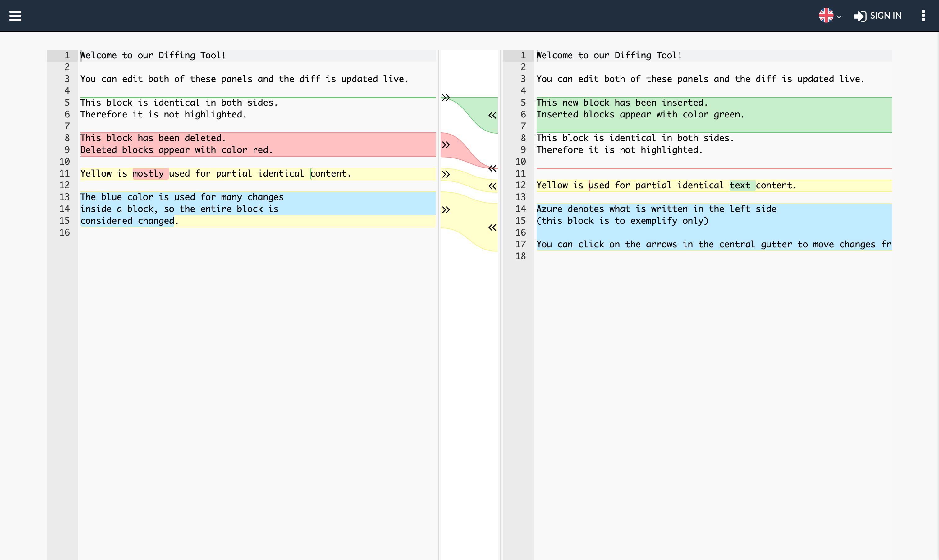Open the three-dot more options menu
The image size is (939, 560).
pos(923,16)
